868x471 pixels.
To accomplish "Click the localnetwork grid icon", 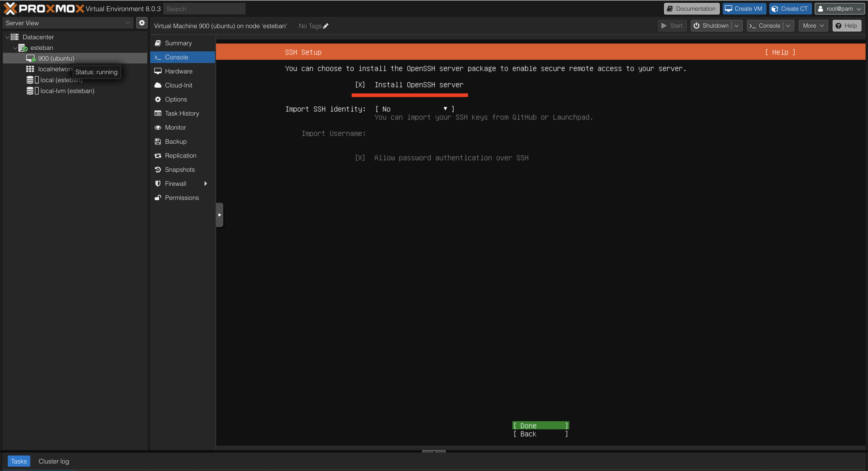I will [x=30, y=69].
